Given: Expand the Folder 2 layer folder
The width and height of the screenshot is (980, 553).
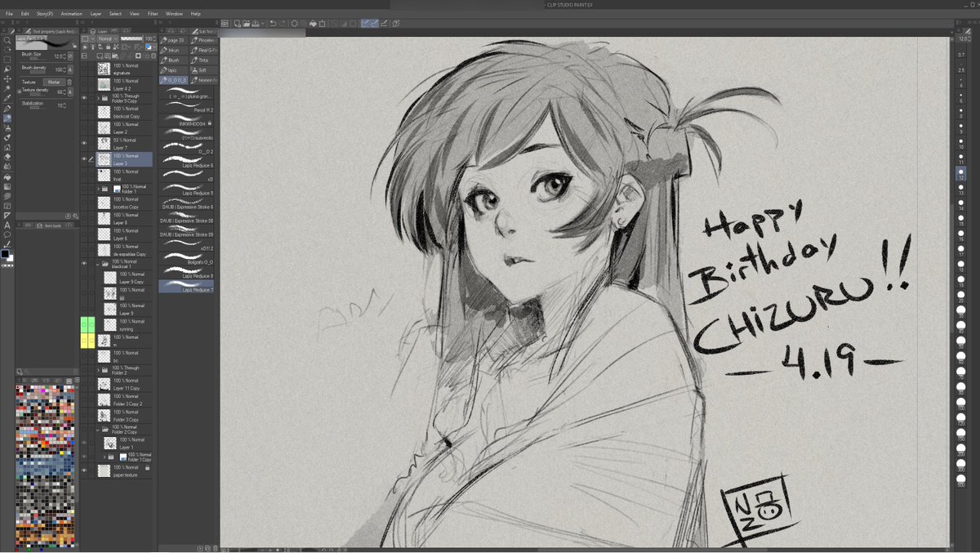Looking at the screenshot, I should [98, 370].
